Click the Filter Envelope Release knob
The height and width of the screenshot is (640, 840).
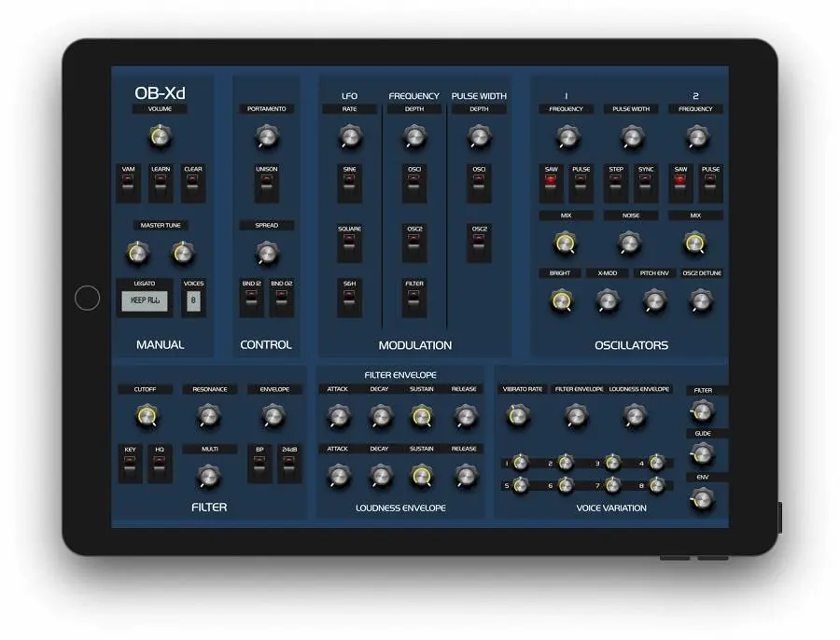[x=465, y=416]
